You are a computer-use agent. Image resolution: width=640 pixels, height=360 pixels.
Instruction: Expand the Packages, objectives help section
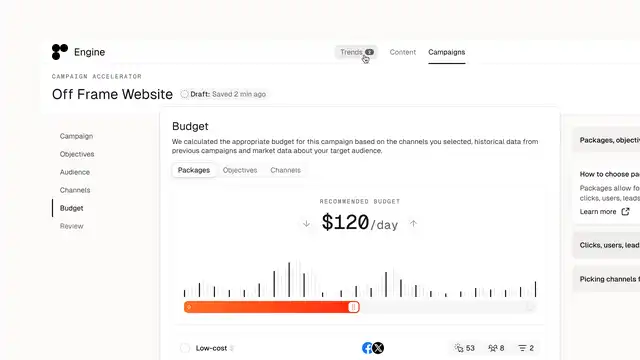607,140
